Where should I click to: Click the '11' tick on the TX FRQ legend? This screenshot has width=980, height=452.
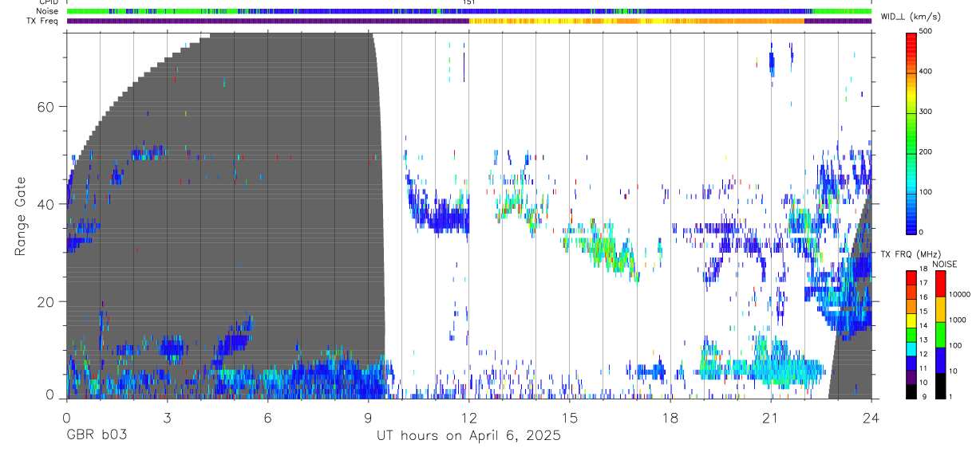(923, 368)
